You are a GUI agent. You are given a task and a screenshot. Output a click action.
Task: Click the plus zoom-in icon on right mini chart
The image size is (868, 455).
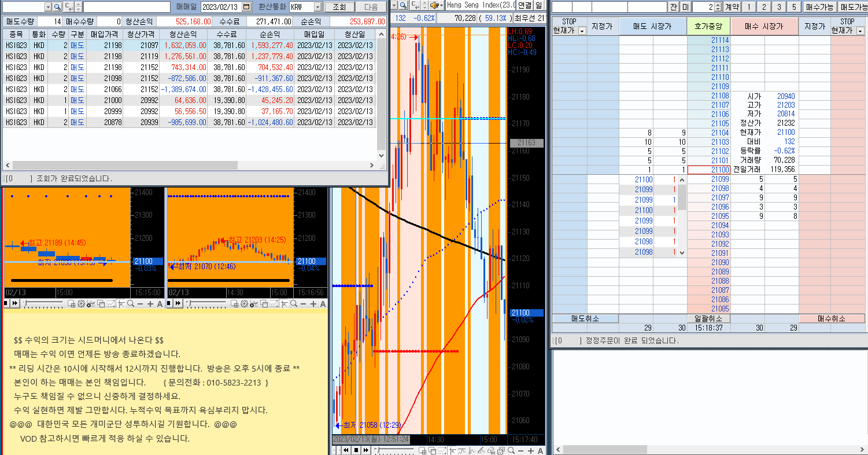point(313,304)
